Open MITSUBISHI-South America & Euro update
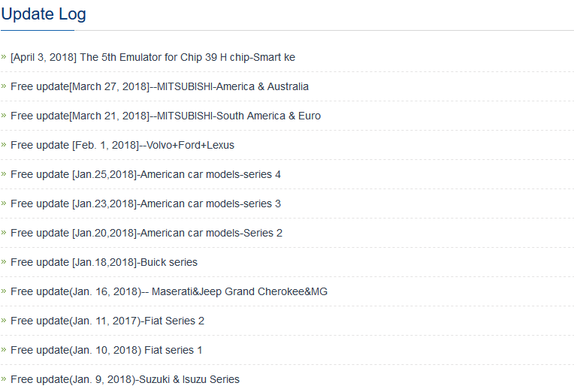The image size is (574, 392). [x=165, y=116]
